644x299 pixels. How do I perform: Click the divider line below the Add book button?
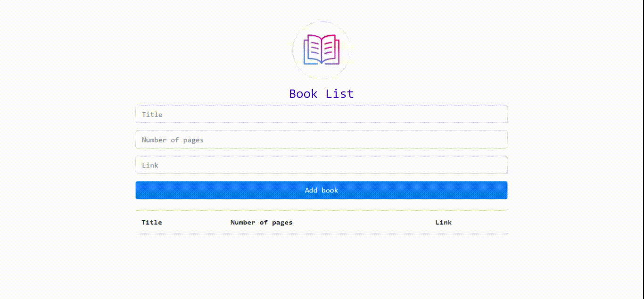pos(322,211)
